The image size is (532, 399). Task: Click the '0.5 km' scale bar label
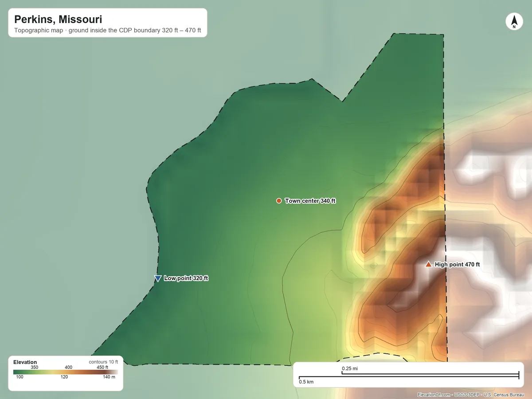coord(306,382)
